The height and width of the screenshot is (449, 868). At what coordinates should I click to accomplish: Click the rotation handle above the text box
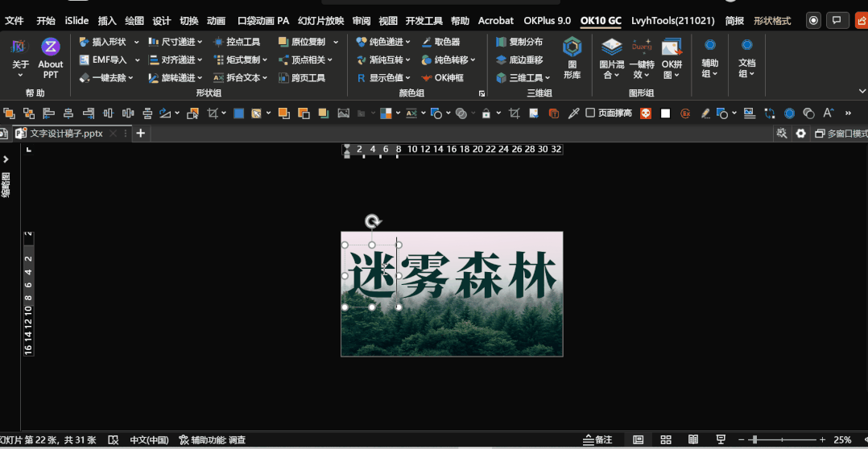(373, 222)
